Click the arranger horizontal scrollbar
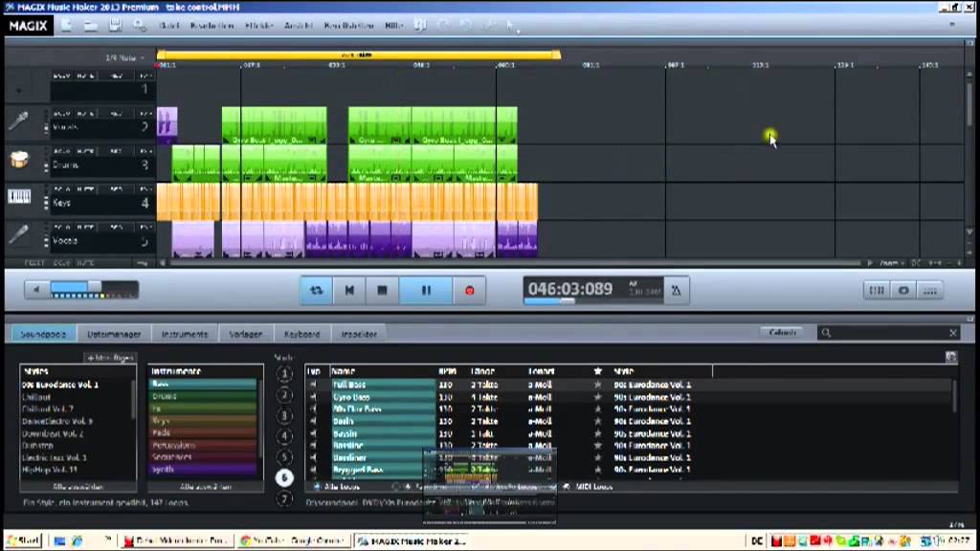This screenshot has width=980, height=551. click(x=516, y=263)
